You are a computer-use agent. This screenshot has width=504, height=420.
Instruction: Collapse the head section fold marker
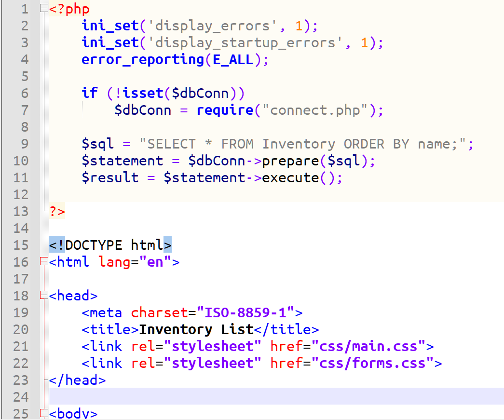(44, 296)
